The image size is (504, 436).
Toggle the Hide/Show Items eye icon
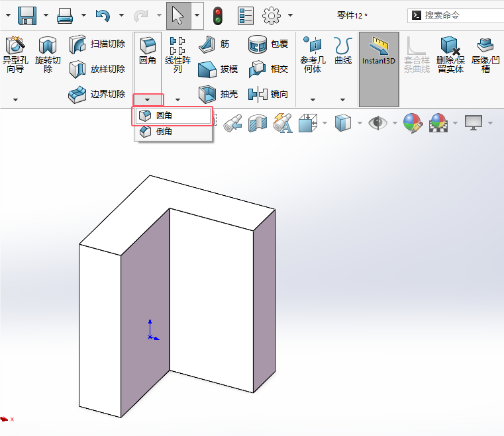pos(378,123)
